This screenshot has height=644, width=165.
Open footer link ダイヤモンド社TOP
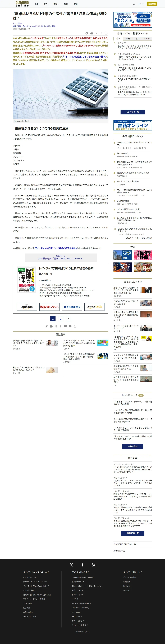coord(130,577)
